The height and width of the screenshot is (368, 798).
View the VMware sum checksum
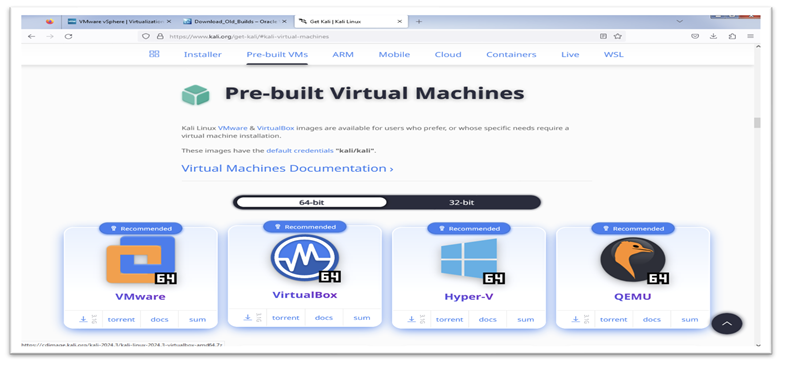[197, 320]
